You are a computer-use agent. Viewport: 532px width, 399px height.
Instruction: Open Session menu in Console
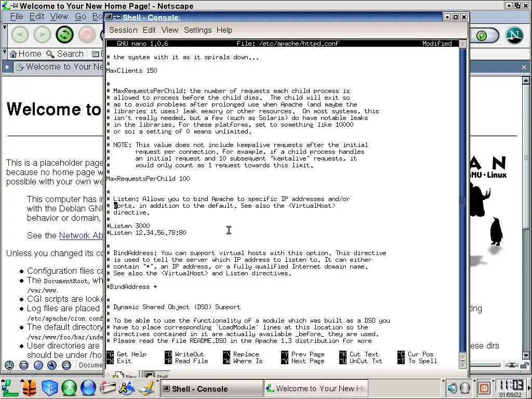(123, 30)
